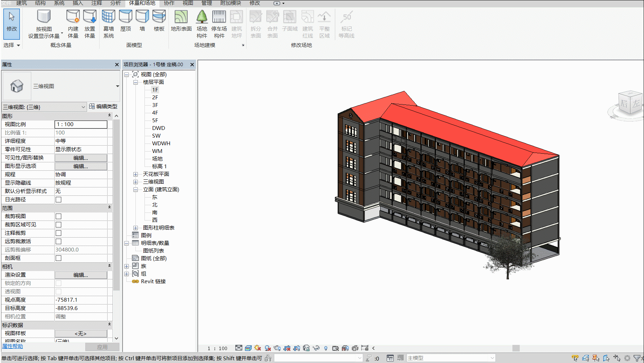Image resolution: width=644 pixels, height=363 pixels.
Task: Open the 视图 ribbon tab
Action: point(188,3)
